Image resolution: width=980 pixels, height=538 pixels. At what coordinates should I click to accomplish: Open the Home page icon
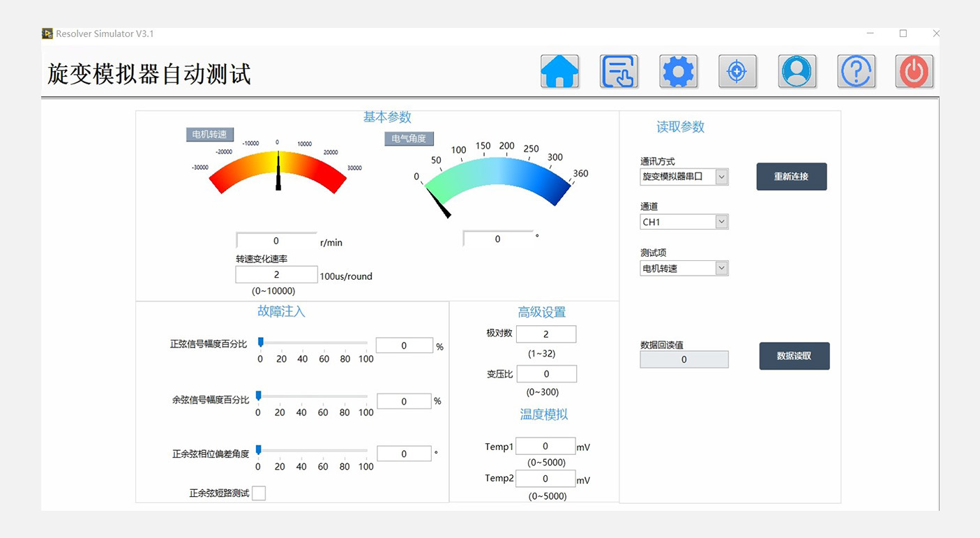tap(559, 71)
